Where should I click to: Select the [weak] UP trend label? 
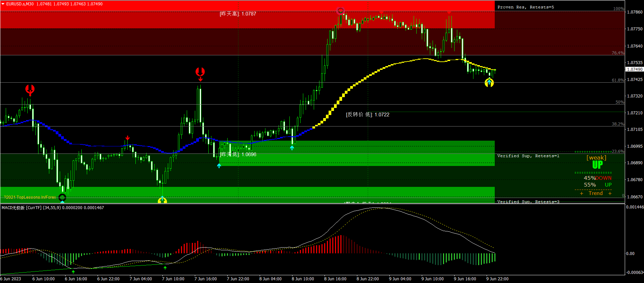597,162
